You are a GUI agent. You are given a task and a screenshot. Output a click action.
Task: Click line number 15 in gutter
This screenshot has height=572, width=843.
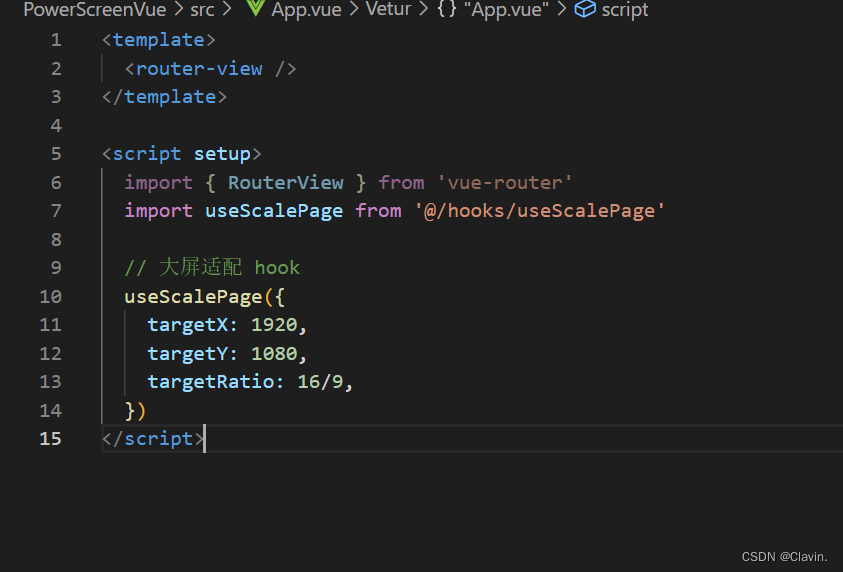(51, 439)
